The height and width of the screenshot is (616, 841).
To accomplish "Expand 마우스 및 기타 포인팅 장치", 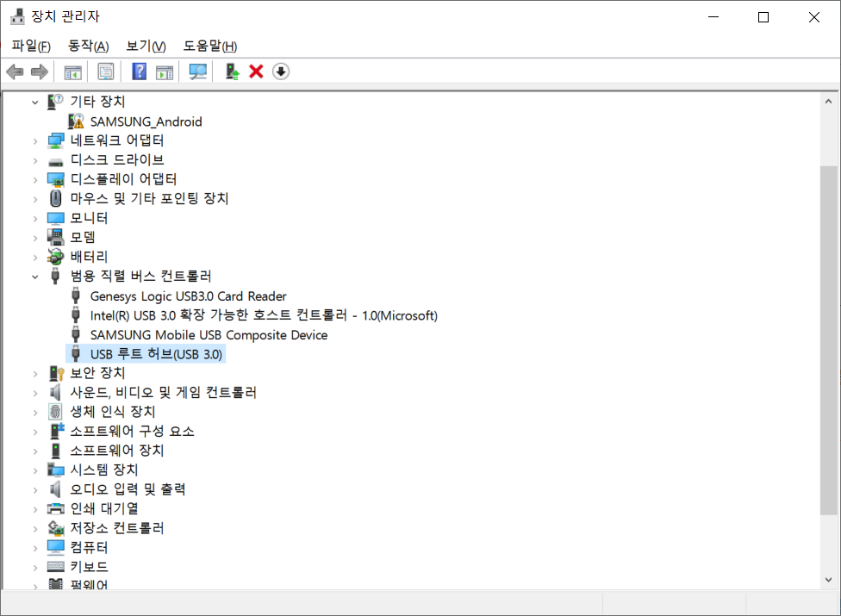I will click(x=34, y=199).
